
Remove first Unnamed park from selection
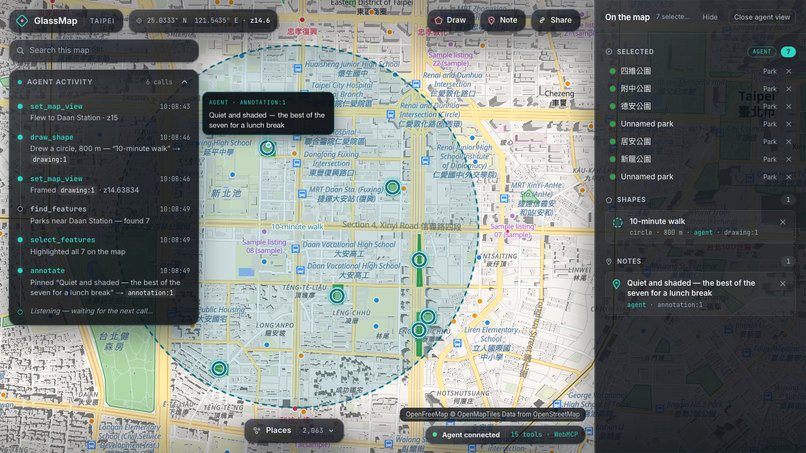coord(789,124)
